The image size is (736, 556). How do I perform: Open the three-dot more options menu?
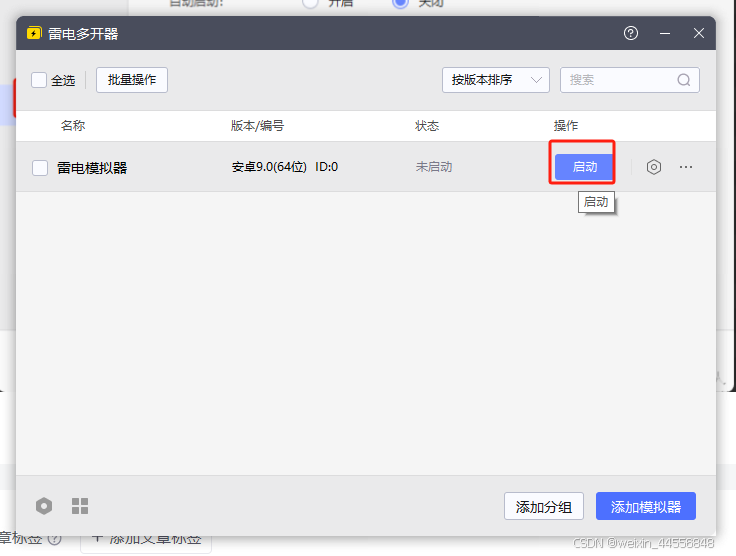[x=686, y=167]
